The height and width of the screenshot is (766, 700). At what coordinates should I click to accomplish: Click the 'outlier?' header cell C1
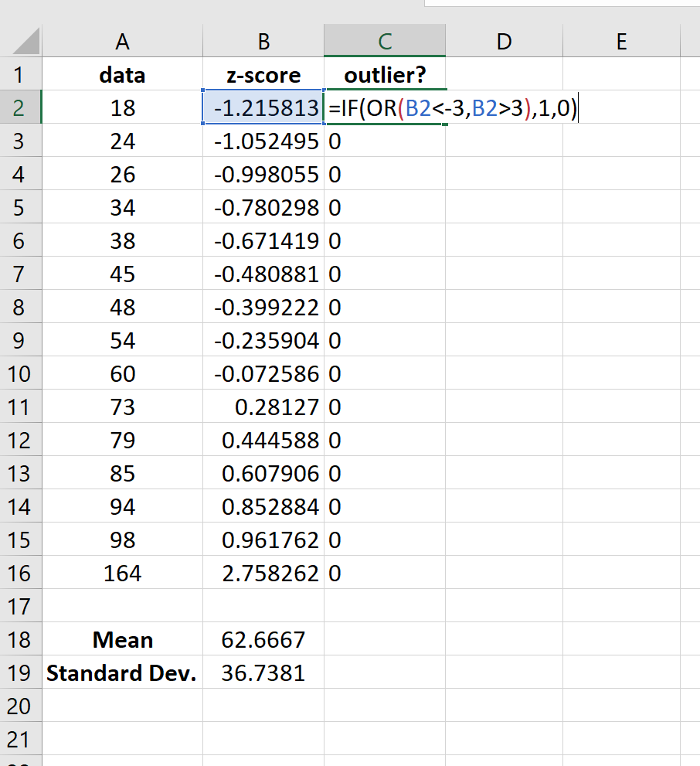384,75
